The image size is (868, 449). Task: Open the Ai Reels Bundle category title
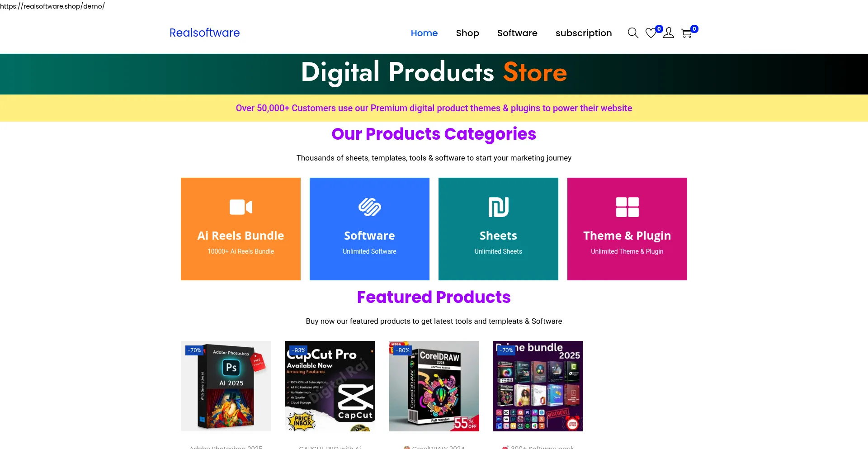coord(241,236)
